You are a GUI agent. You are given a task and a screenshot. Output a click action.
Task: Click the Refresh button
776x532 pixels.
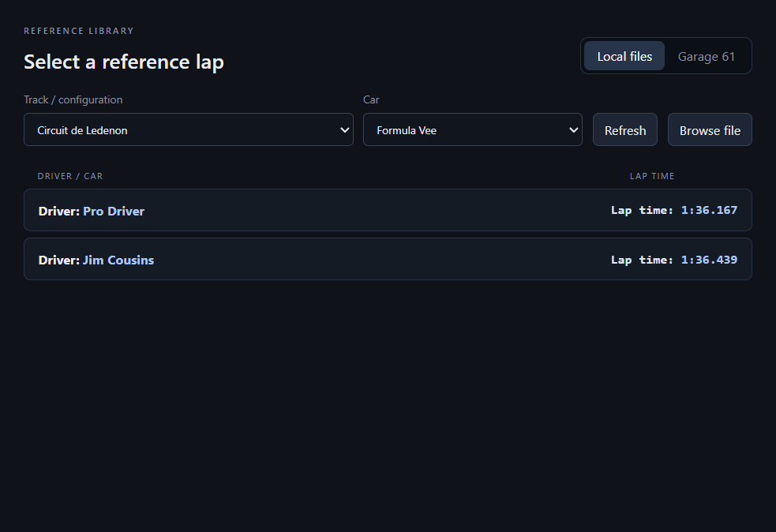[625, 129]
